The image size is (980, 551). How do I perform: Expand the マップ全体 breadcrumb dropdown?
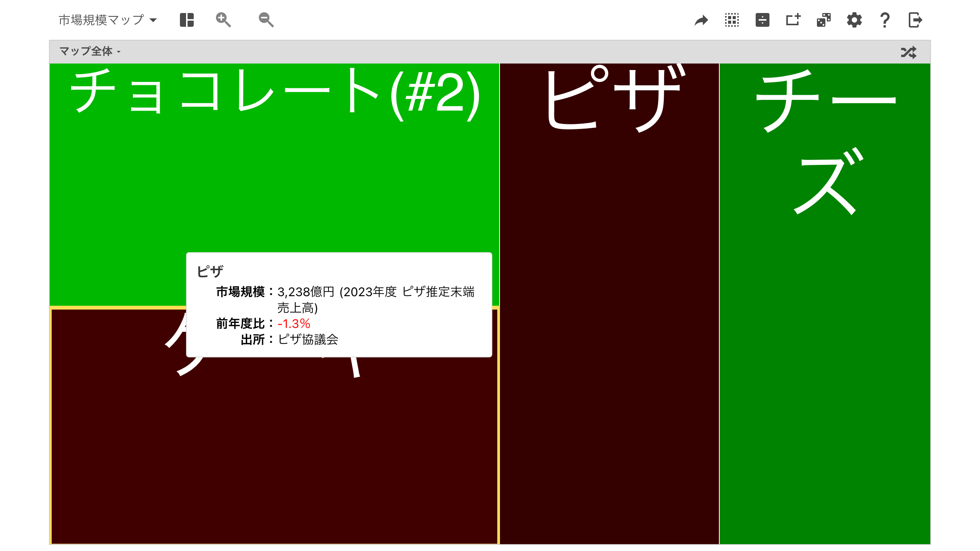90,51
